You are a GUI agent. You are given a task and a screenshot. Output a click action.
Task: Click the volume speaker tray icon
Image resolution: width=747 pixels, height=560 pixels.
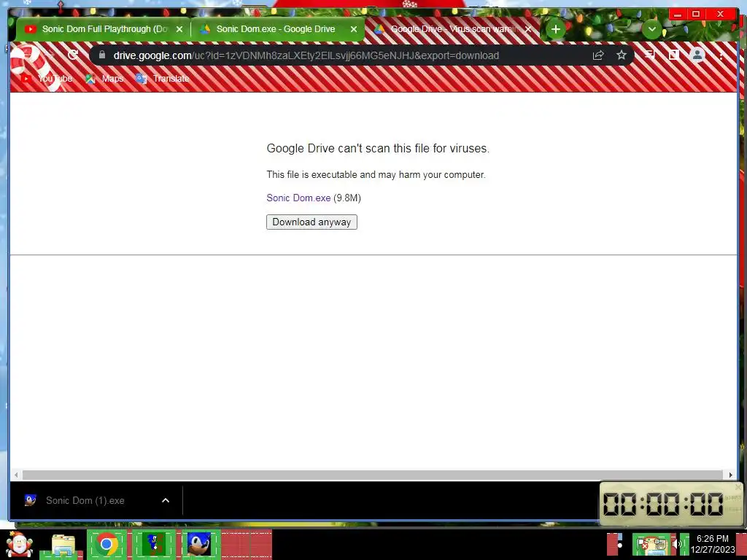(x=676, y=544)
